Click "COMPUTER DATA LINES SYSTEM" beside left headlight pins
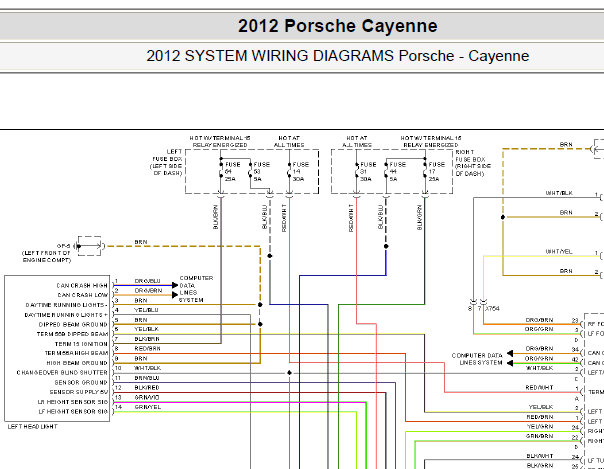Viewport: 604px width, 469px height. tap(196, 289)
